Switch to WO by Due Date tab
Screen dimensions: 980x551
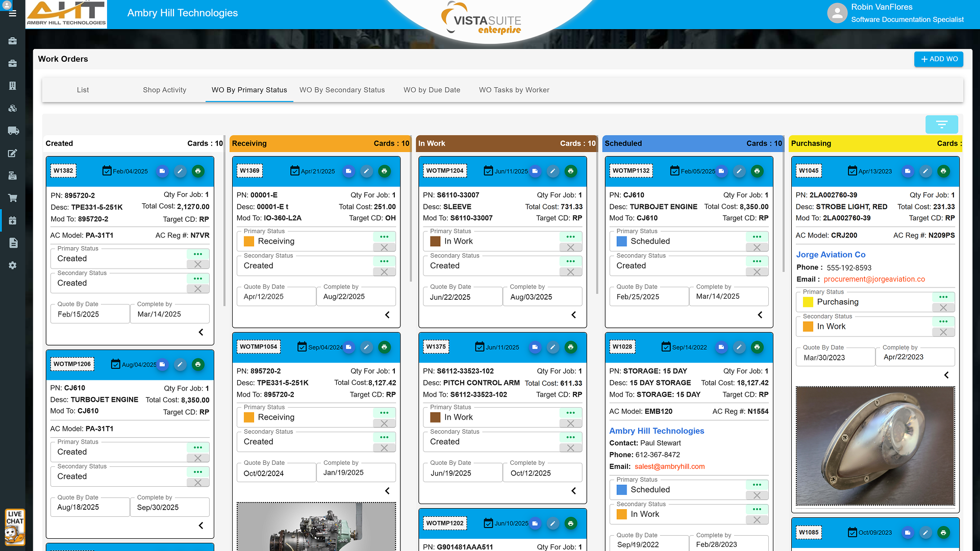click(x=432, y=90)
